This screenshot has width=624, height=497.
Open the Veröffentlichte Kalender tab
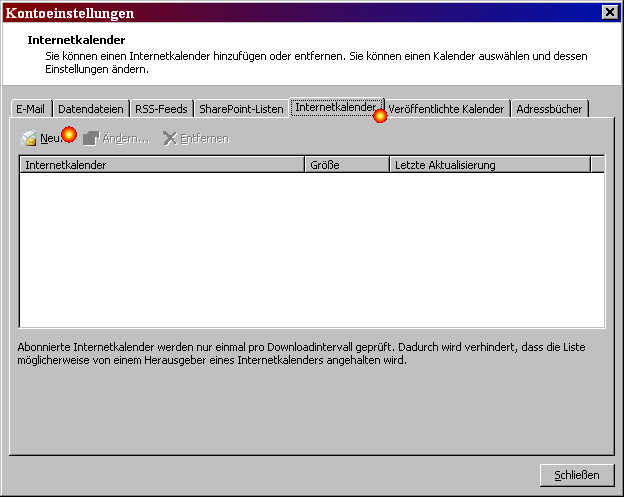[x=446, y=109]
